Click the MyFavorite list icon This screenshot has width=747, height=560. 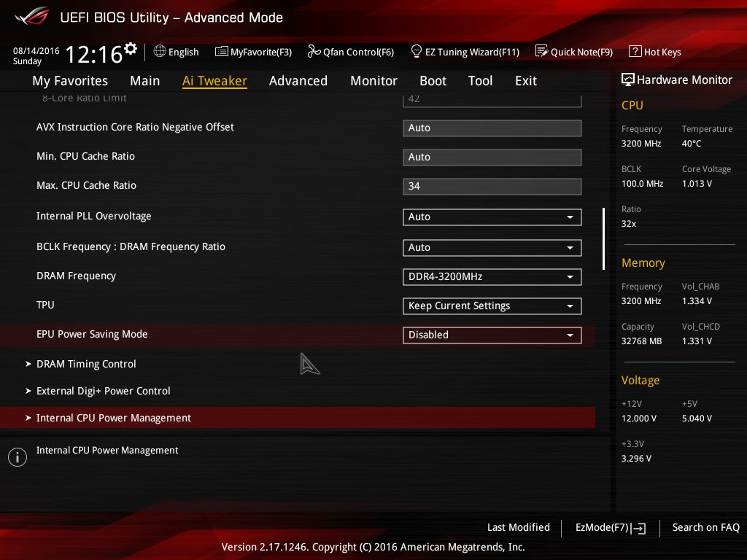tap(222, 52)
